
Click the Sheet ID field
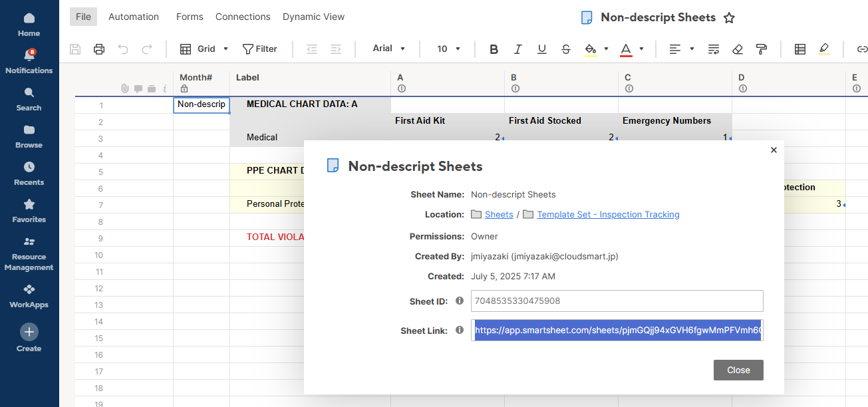[x=617, y=301]
